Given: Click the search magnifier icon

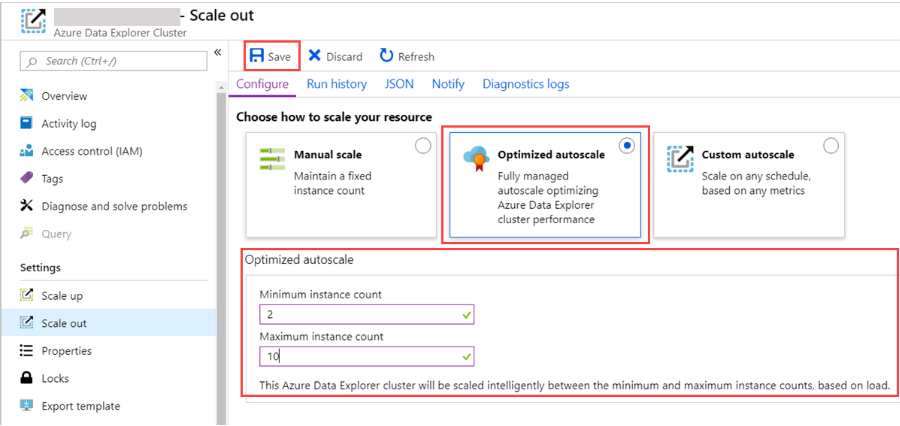Looking at the screenshot, I should 33,61.
